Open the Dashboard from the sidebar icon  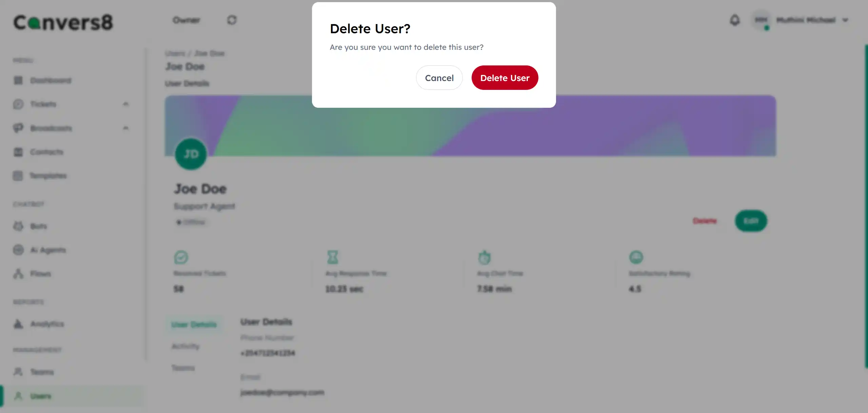pos(19,80)
